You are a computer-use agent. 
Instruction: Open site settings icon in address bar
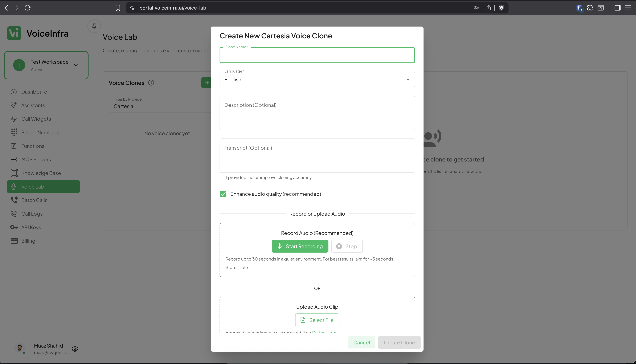pos(132,8)
